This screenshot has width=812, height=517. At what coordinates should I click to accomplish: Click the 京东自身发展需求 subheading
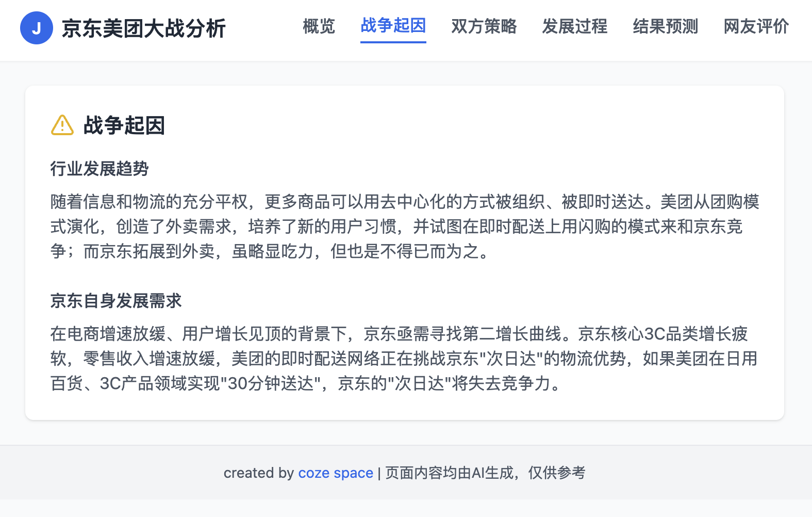tap(116, 301)
